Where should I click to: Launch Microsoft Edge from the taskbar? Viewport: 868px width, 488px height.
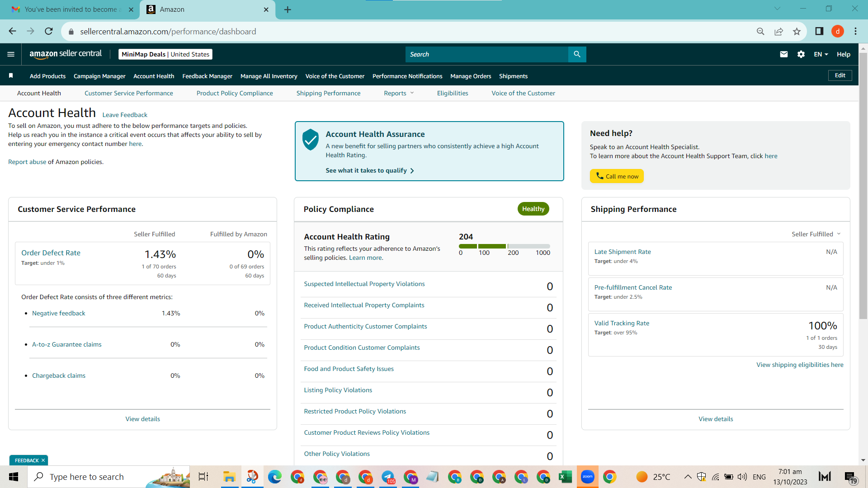coord(274,477)
